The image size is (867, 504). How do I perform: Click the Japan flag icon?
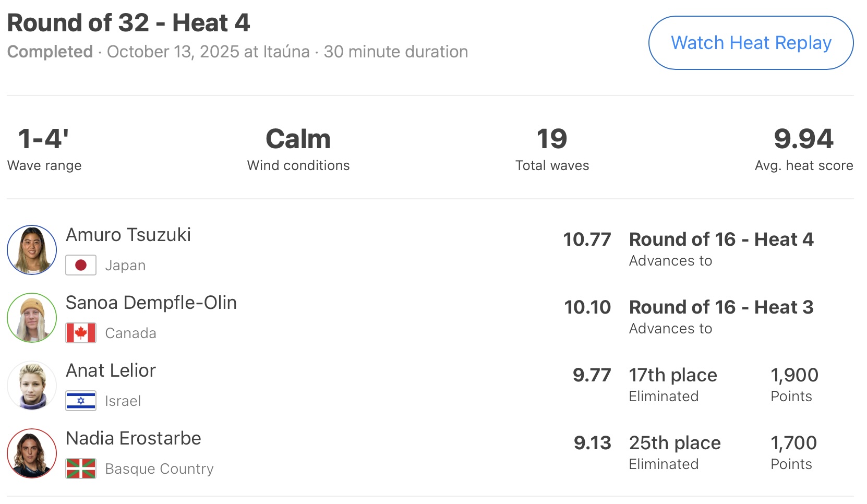[81, 265]
